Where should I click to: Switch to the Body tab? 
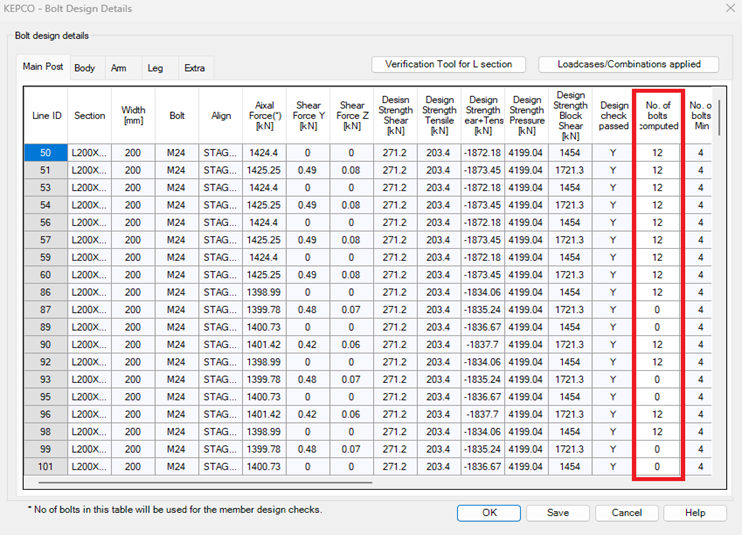coord(85,68)
